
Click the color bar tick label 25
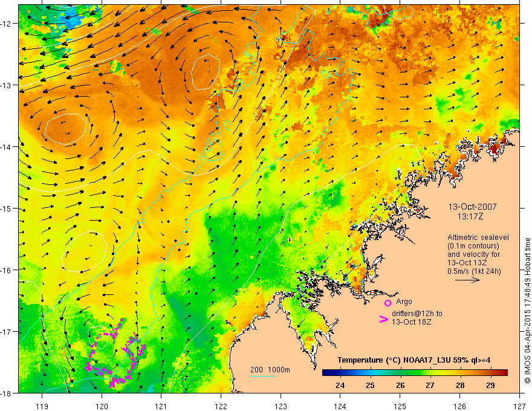[370, 385]
